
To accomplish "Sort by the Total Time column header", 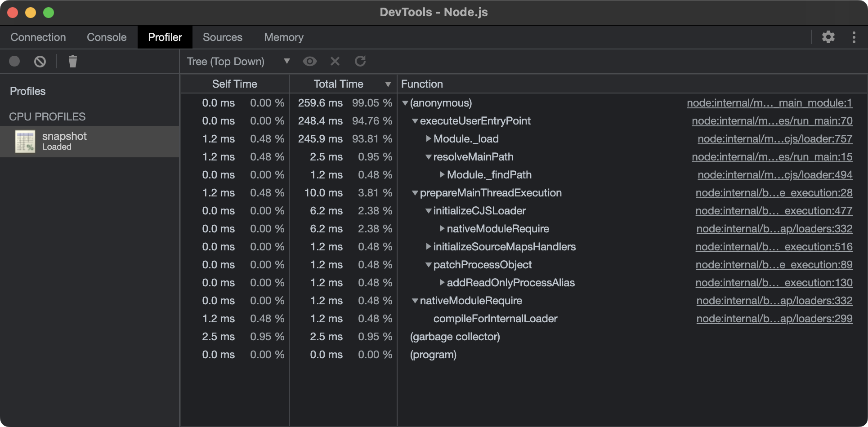I will (x=338, y=84).
